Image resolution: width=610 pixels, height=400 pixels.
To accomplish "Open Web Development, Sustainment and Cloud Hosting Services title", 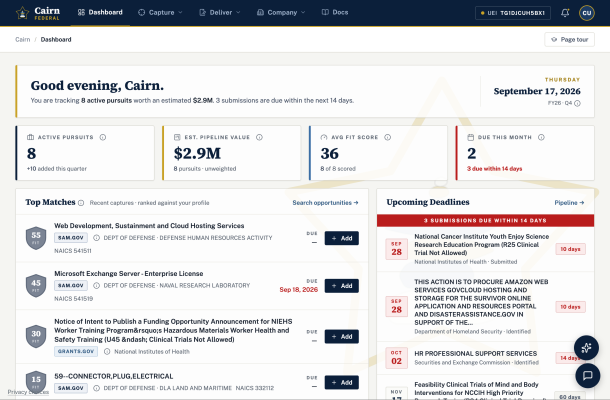I will point(149,226).
